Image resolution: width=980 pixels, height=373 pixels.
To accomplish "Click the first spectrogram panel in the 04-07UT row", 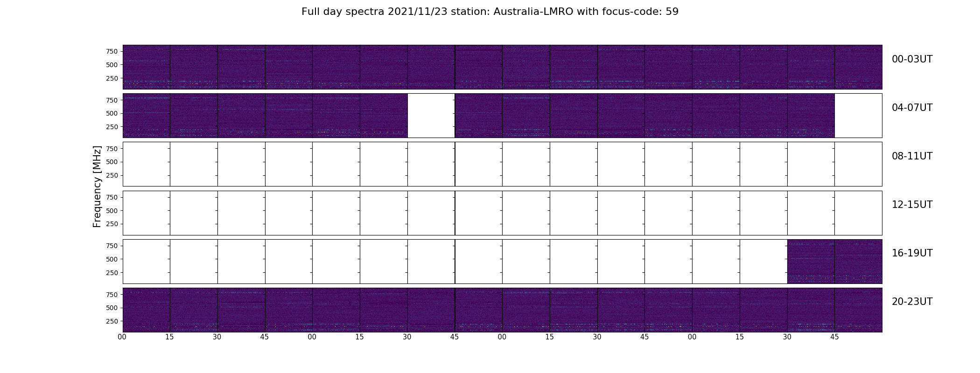I will [147, 116].
